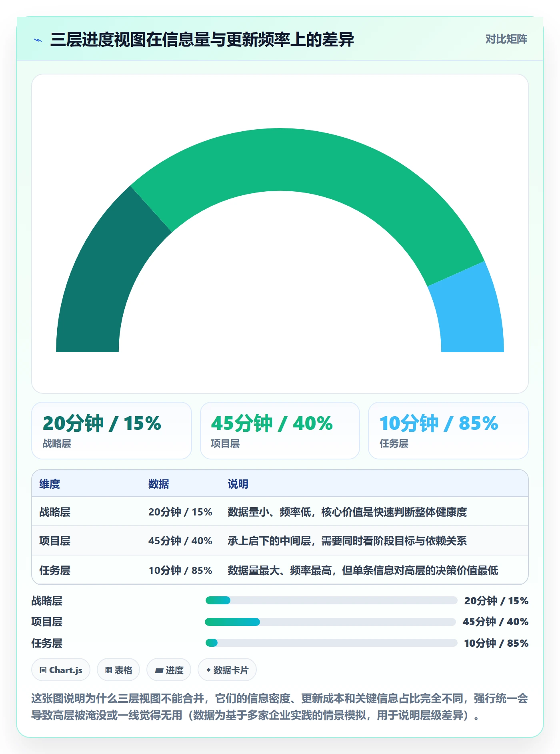The height and width of the screenshot is (754, 560).
Task: Click the 任务层 progress row label
Action: pyautogui.click(x=47, y=643)
